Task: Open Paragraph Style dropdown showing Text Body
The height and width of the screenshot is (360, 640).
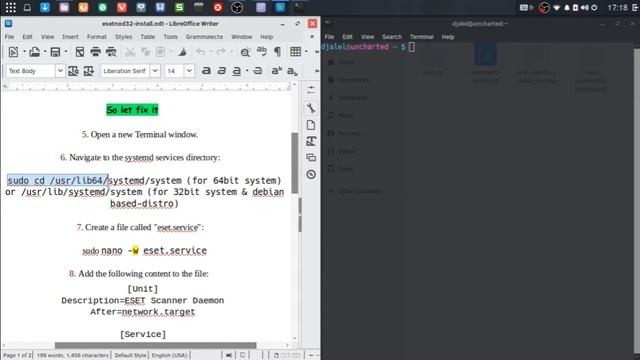Action: pos(60,71)
